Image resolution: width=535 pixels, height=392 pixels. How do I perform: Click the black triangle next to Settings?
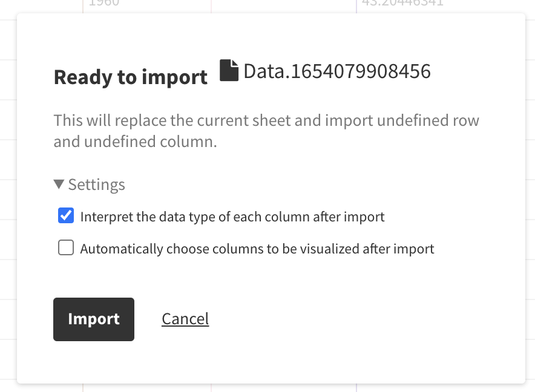(x=58, y=183)
